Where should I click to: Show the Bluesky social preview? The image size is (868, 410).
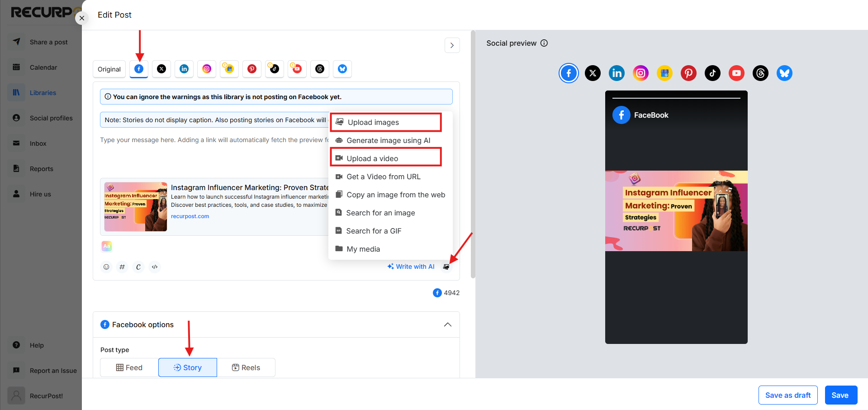[784, 73]
